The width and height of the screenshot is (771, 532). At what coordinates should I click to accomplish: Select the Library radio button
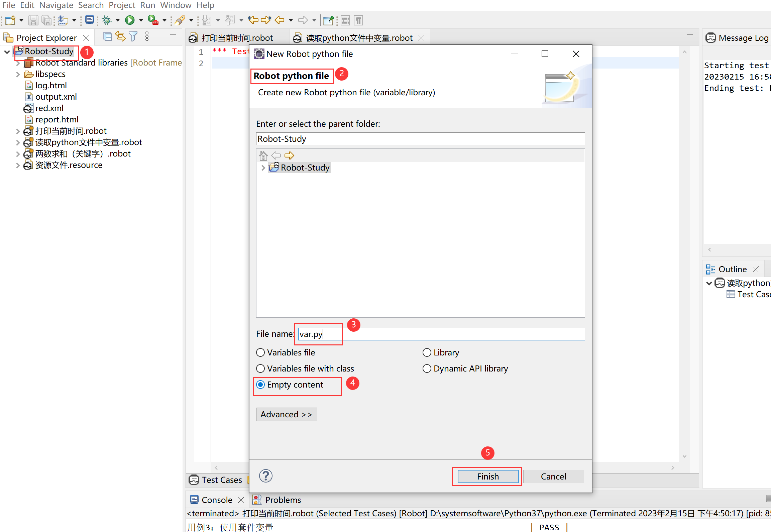click(427, 352)
